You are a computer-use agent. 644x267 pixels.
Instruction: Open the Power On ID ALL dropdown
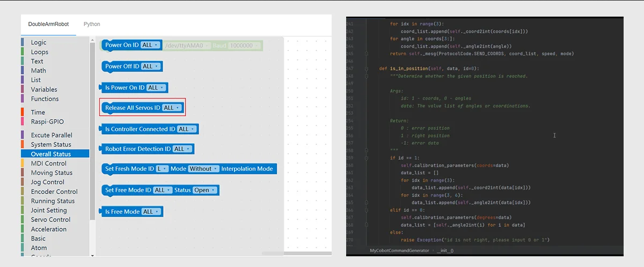150,46
